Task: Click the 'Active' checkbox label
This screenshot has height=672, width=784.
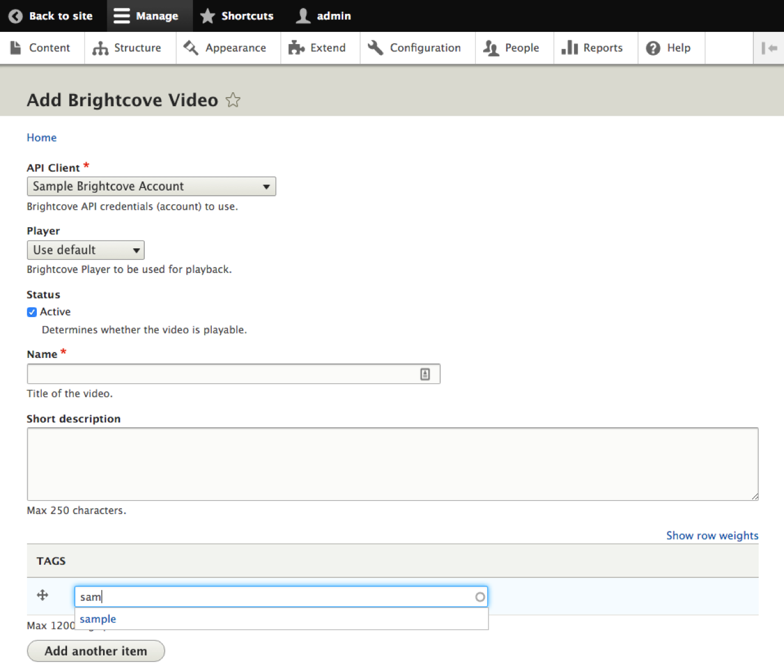Action: click(x=55, y=312)
